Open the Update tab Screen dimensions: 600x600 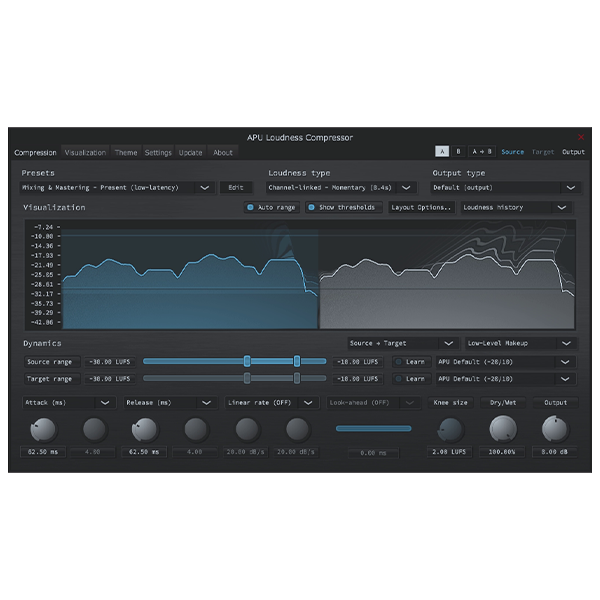point(190,153)
